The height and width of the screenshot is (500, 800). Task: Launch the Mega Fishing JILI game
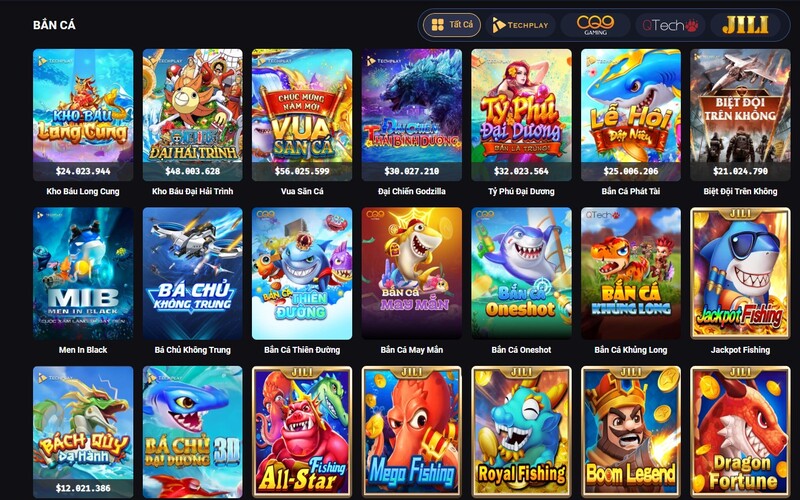click(412, 433)
